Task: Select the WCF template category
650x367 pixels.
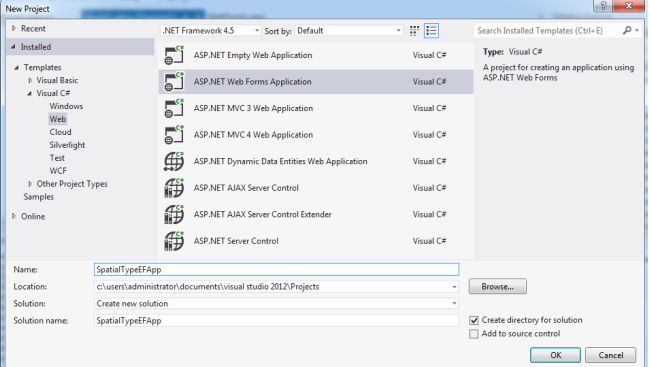Action: [58, 171]
